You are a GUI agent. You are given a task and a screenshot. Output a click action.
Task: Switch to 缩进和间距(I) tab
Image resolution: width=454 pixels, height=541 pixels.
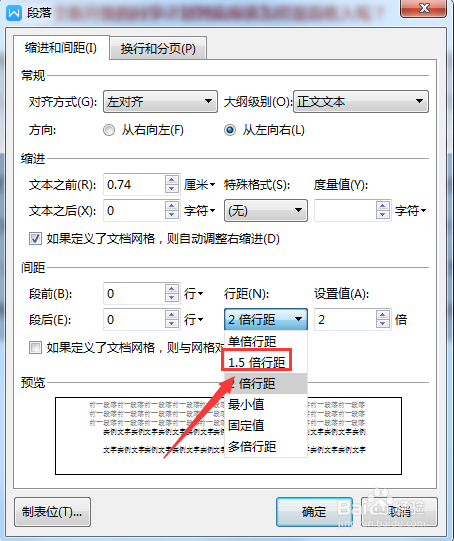coord(61,48)
